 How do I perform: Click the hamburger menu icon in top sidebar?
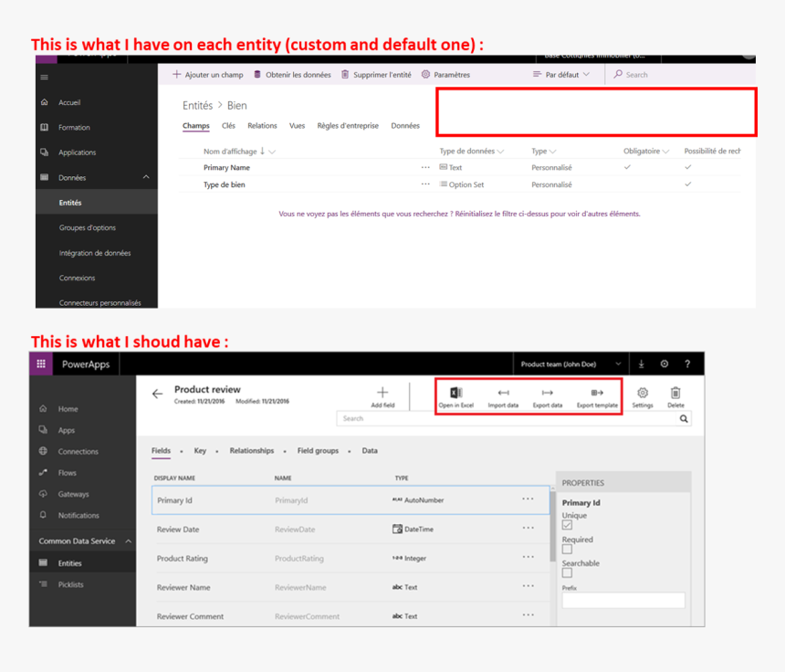(45, 77)
